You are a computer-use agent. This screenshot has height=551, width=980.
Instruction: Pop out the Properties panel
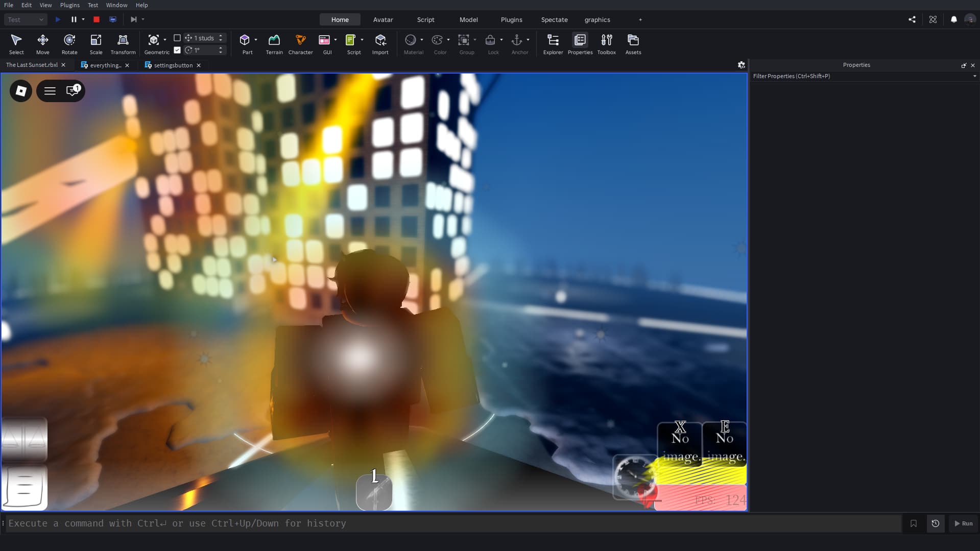[964, 65]
